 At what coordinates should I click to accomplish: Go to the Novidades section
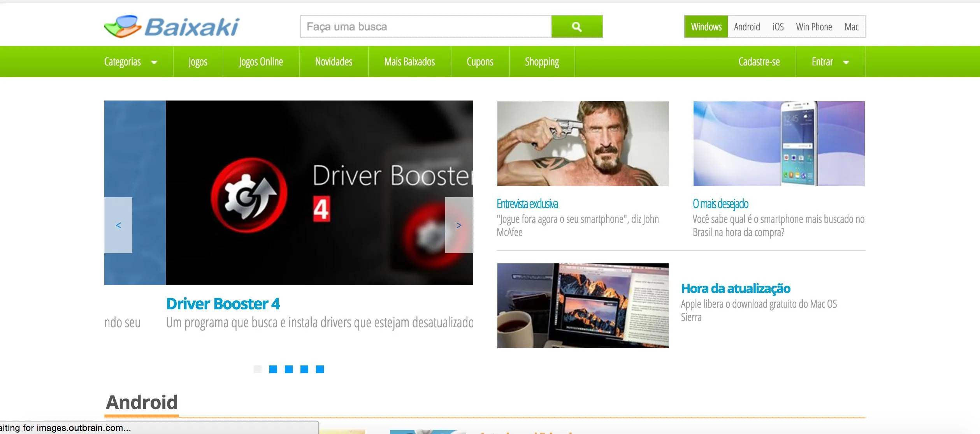[x=334, y=62]
